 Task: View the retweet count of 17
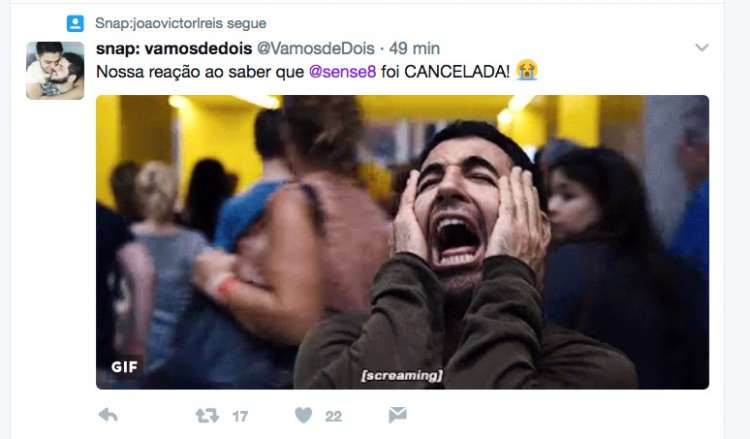(x=240, y=417)
